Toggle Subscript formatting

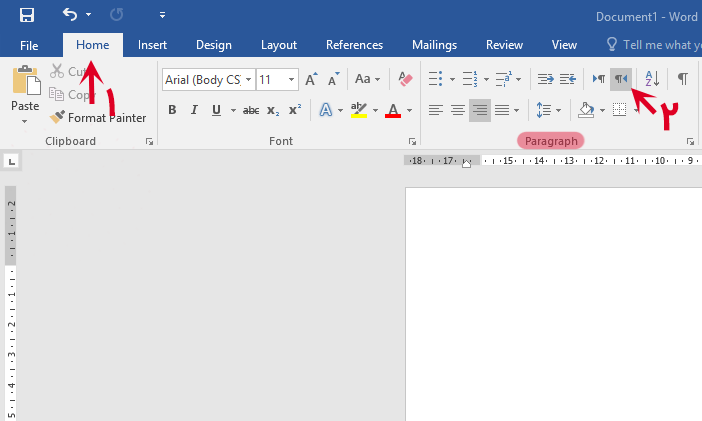[273, 110]
